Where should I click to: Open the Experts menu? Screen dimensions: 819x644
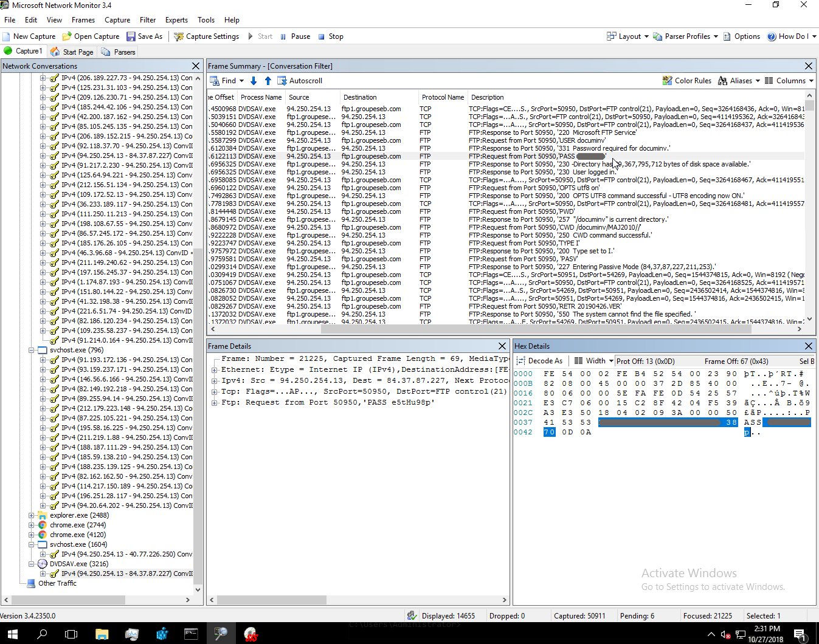click(x=176, y=20)
